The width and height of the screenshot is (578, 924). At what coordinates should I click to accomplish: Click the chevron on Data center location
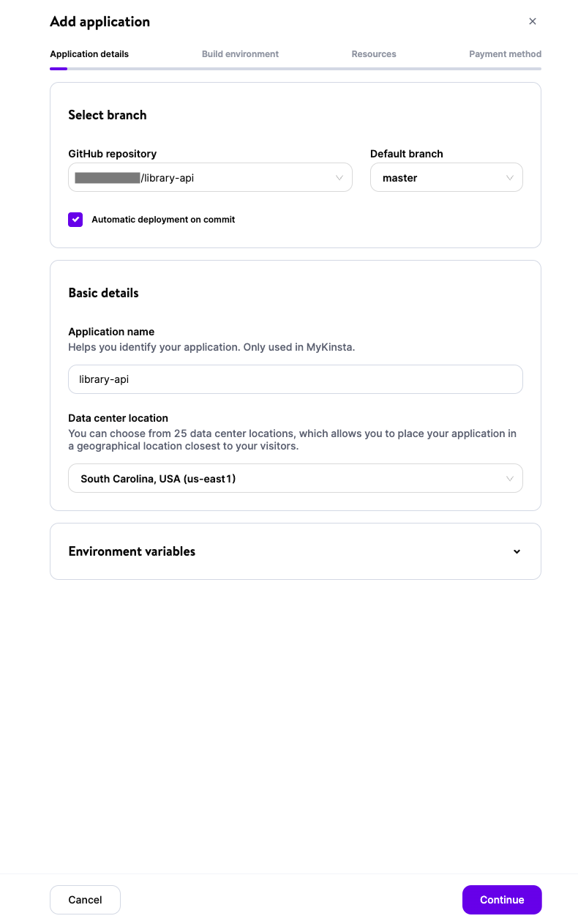[x=510, y=478]
